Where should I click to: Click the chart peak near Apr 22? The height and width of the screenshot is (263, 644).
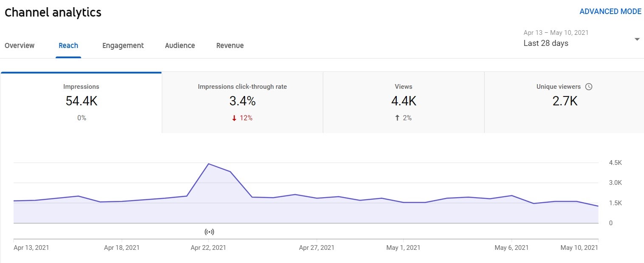point(209,164)
